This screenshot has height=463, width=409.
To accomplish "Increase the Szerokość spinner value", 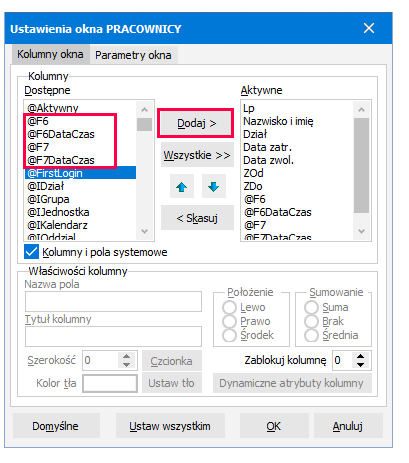I will coord(126,356).
